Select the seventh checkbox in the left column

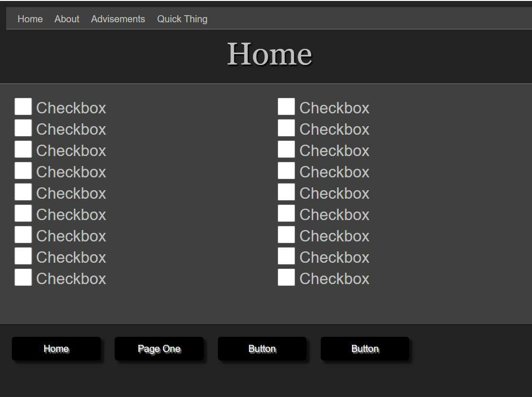23,235
